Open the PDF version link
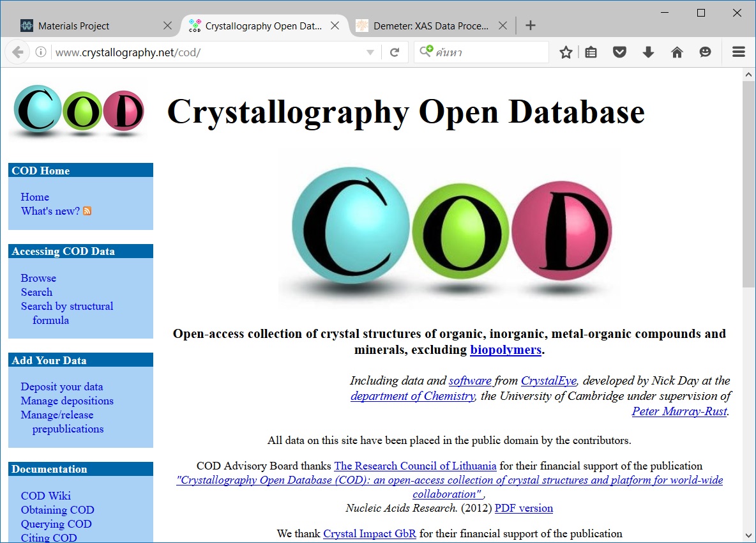The width and height of the screenshot is (756, 543). click(x=524, y=508)
